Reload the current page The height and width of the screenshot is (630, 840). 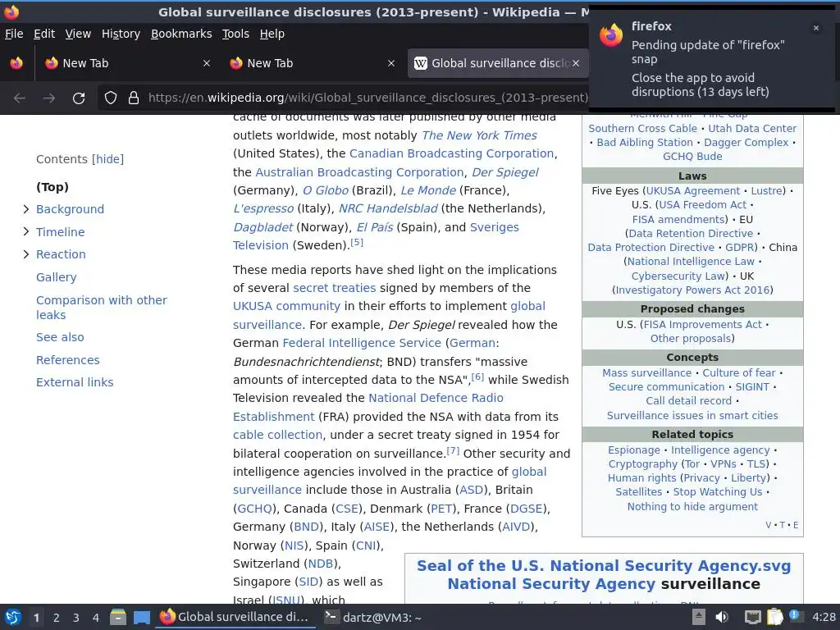click(79, 98)
